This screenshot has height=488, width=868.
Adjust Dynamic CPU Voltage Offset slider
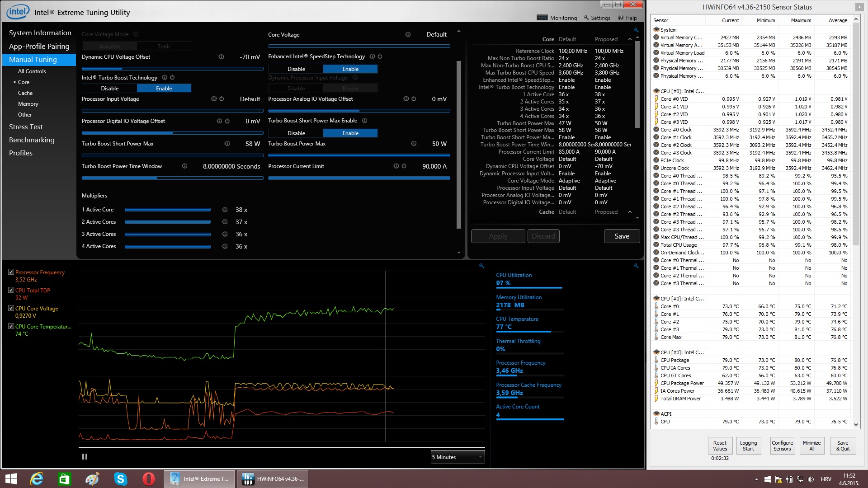click(x=172, y=69)
